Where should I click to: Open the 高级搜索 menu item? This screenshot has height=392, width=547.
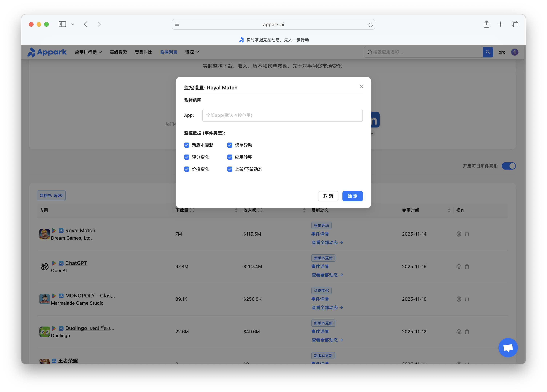tap(118, 52)
